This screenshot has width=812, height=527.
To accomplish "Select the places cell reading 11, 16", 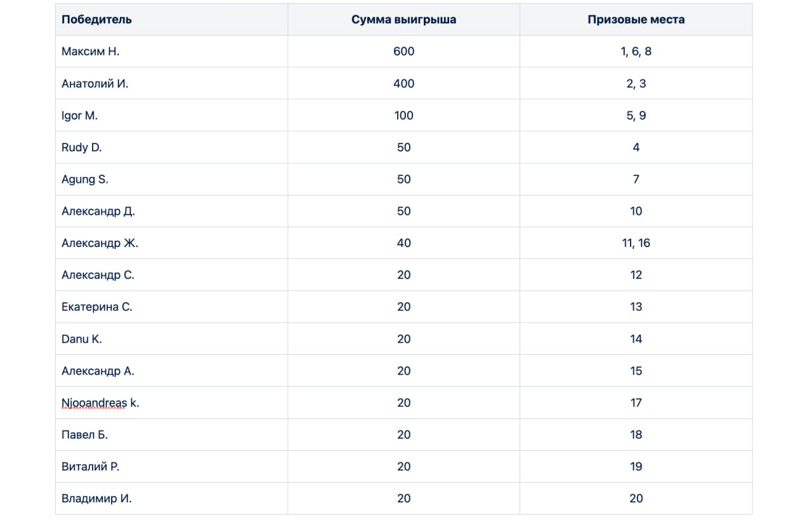I will [x=636, y=243].
